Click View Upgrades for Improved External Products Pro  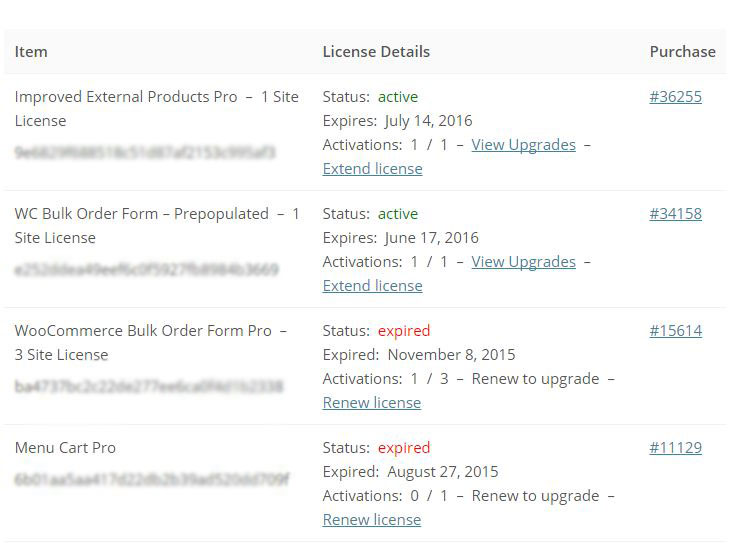point(523,145)
